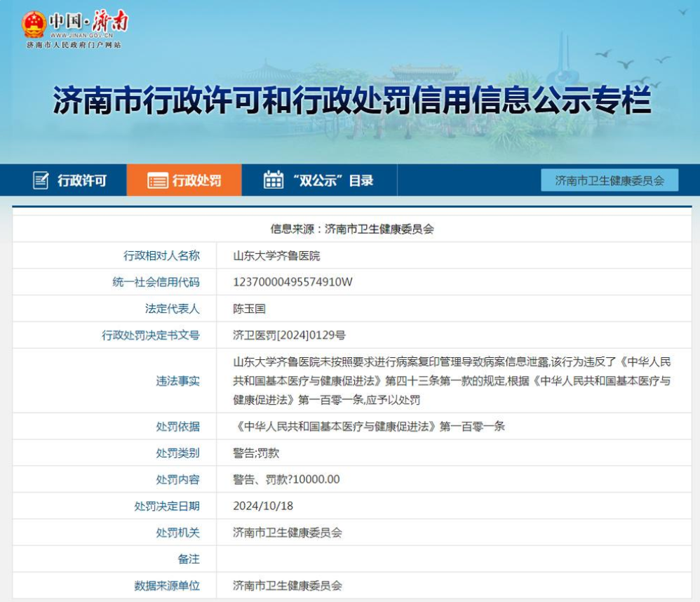Click the 处罚内容 label

pos(177,480)
